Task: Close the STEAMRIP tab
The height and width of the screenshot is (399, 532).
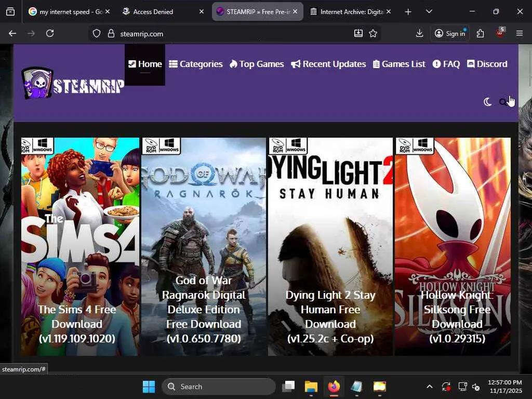Action: click(295, 11)
